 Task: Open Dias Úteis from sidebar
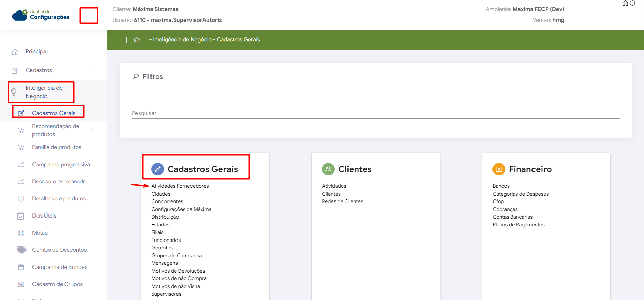pos(44,216)
